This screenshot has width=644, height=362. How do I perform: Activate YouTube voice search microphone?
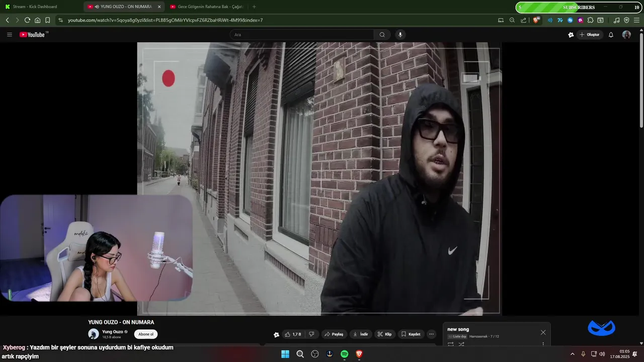[400, 35]
